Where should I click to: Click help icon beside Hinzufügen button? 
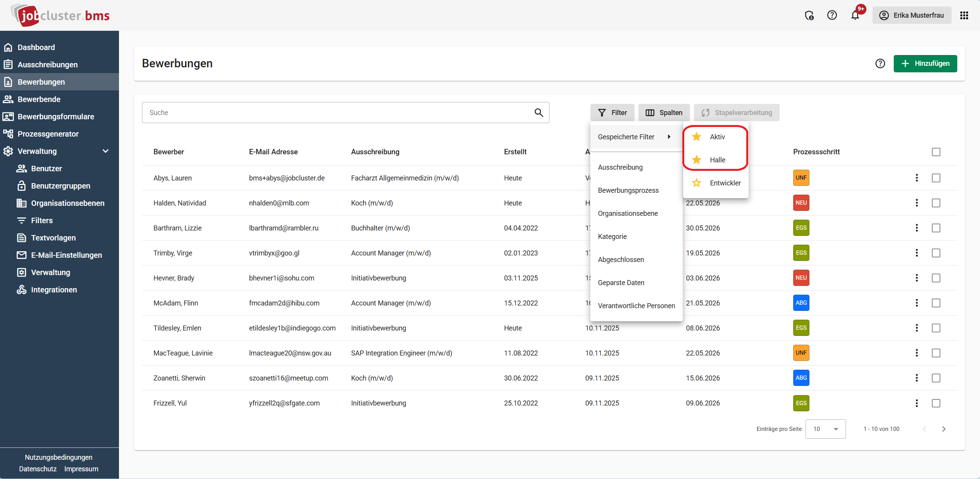[880, 63]
